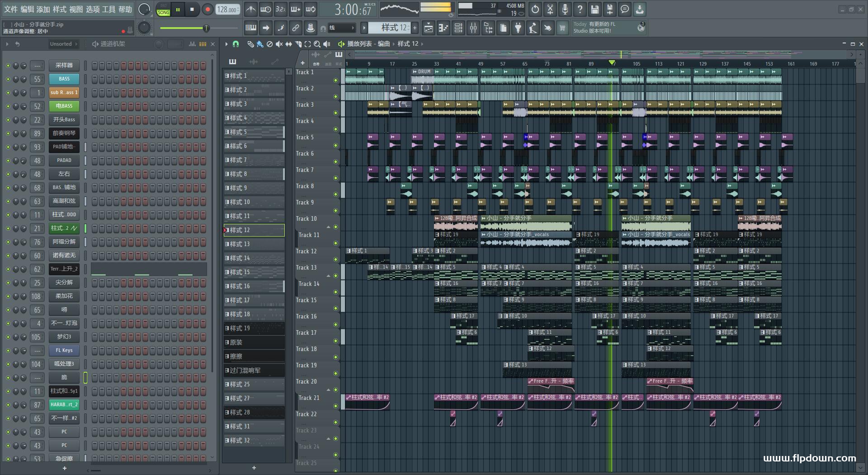
Task: Open the 电BASS channel button
Action: (x=64, y=106)
